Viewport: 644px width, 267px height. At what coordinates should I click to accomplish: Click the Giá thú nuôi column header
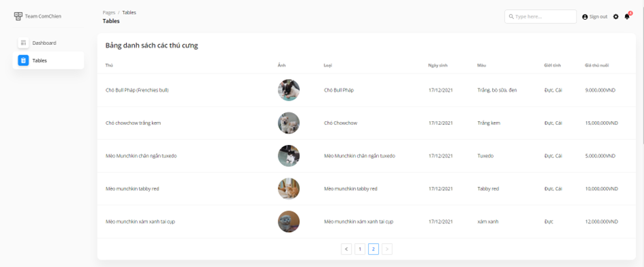(597, 65)
